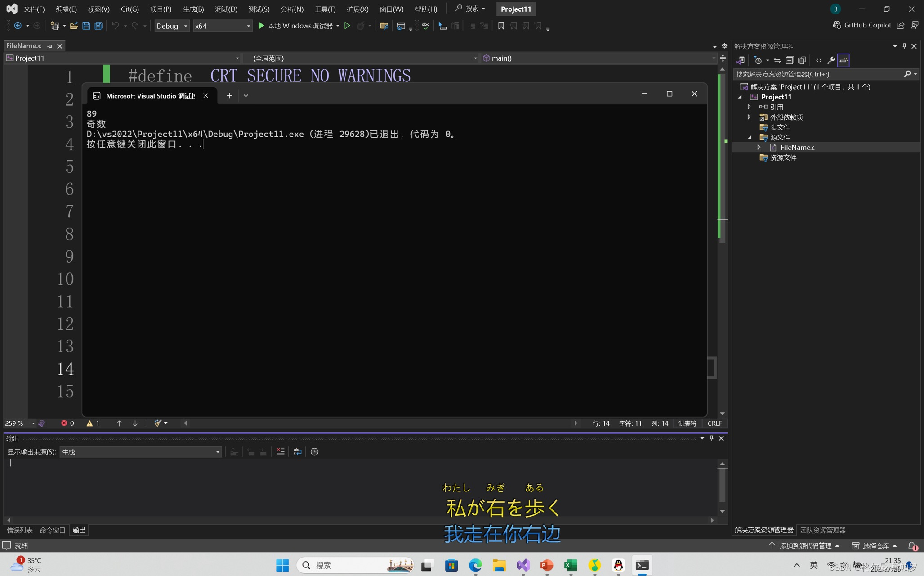The width and height of the screenshot is (924, 576).
Task: Click the Undo arrow icon
Action: 115,26
